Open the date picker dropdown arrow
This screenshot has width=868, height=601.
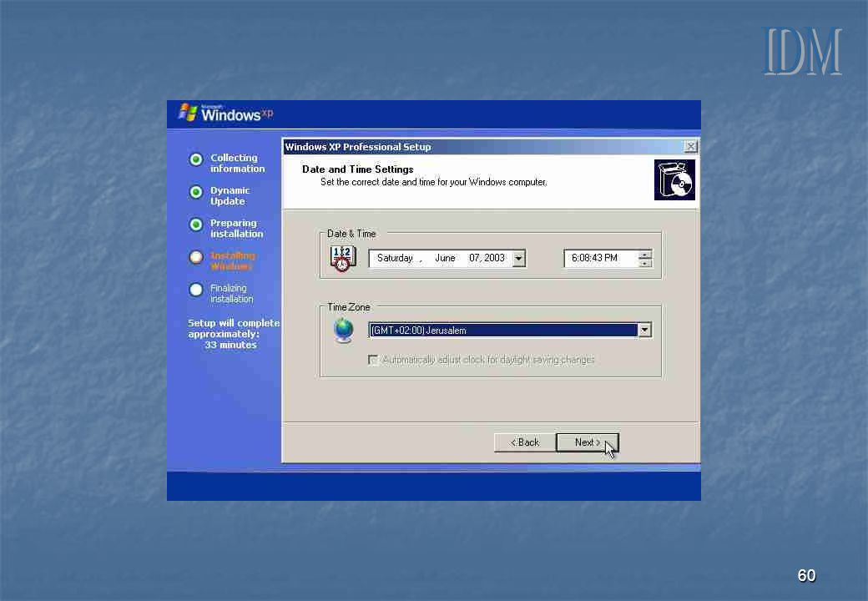click(518, 259)
